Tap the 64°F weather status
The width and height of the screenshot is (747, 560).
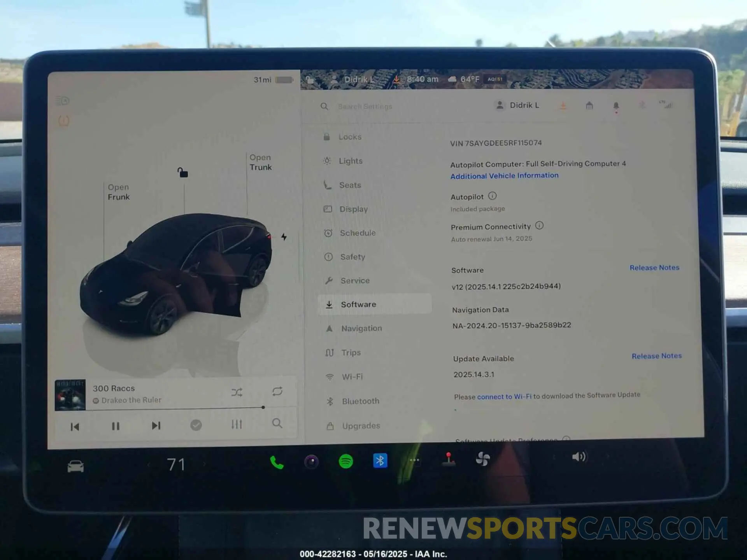pyautogui.click(x=464, y=79)
